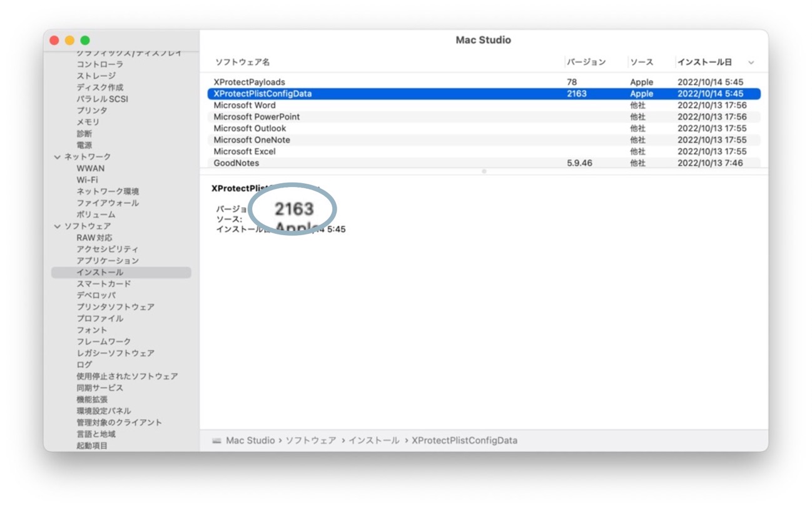
Task: Select ログ in the sidebar
Action: click(84, 365)
